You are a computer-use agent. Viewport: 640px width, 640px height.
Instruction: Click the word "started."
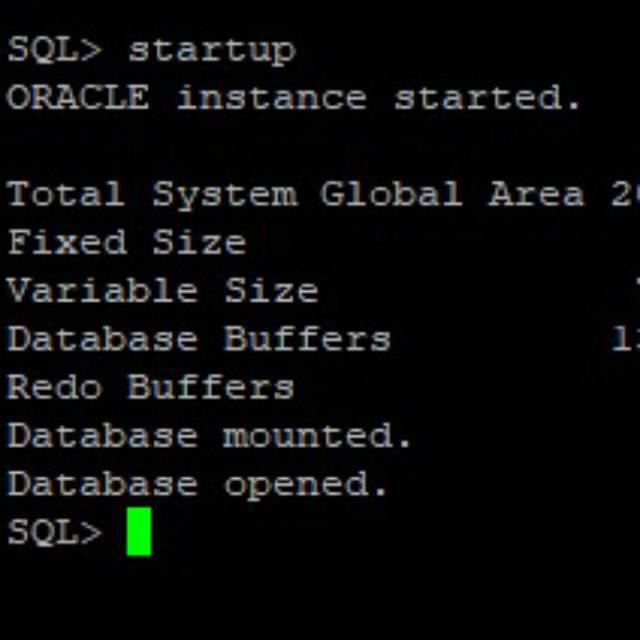pyautogui.click(x=488, y=98)
